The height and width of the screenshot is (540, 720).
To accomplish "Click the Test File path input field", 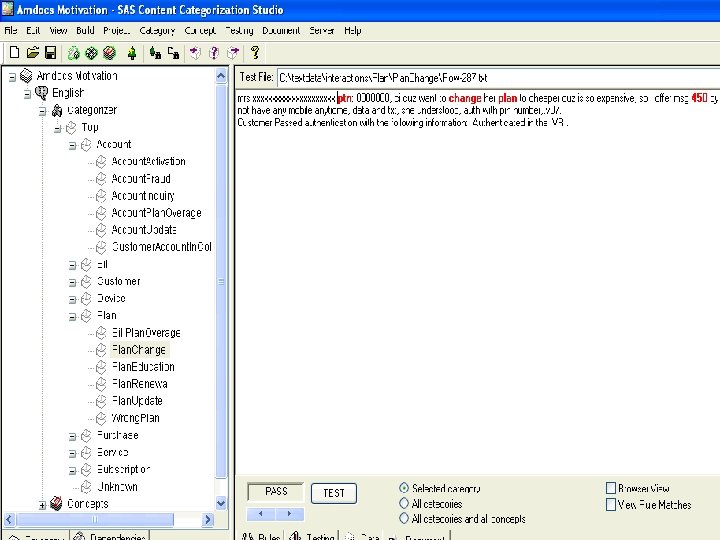I will click(x=498, y=78).
